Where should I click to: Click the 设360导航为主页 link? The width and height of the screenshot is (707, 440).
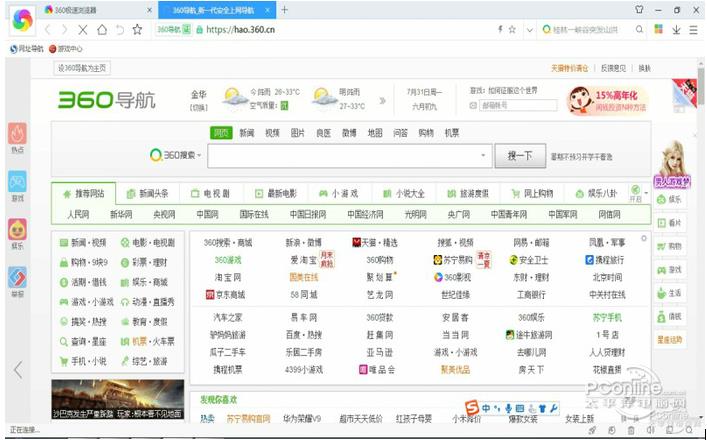point(82,68)
